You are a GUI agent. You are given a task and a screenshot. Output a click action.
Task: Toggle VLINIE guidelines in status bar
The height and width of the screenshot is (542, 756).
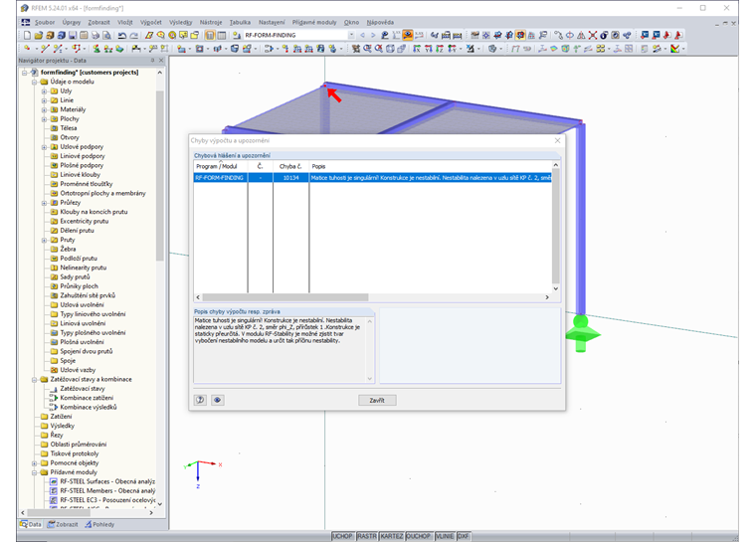pos(444,536)
